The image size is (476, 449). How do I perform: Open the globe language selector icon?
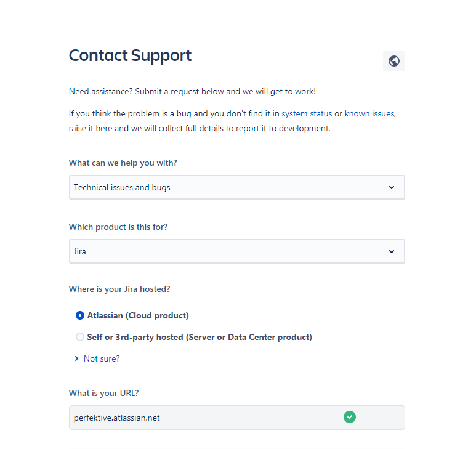(394, 61)
